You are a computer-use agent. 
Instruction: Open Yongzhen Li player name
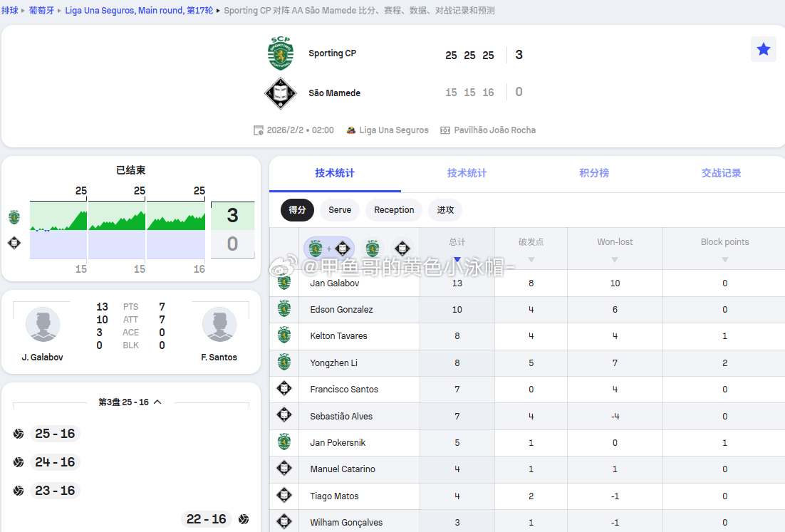click(x=333, y=363)
